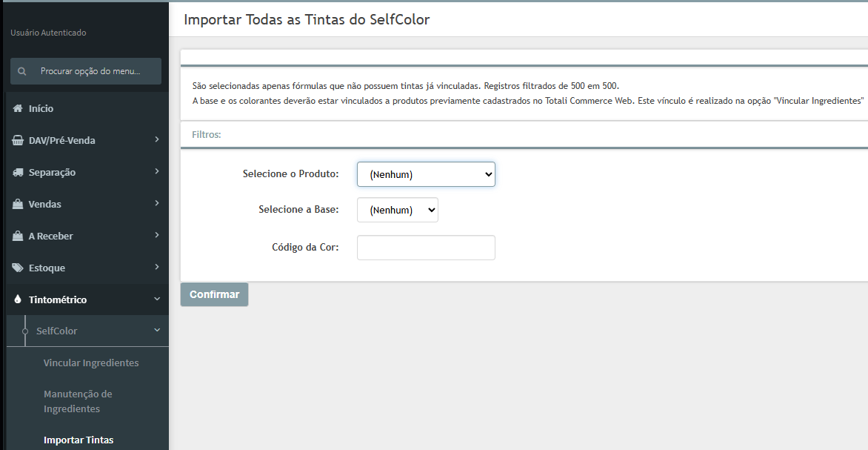Open the Selecione o Produto dropdown
Image resolution: width=868 pixels, height=450 pixels.
426,174
